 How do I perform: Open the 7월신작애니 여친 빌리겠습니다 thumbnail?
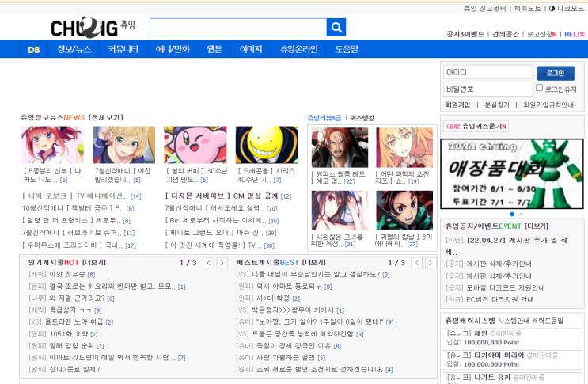124,145
